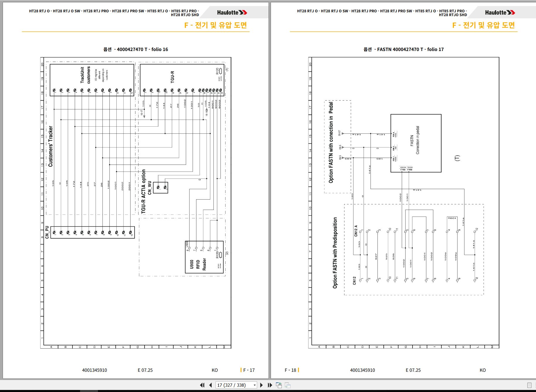Go to the previous page
The height and width of the screenshot is (392, 536).
pos(211,385)
